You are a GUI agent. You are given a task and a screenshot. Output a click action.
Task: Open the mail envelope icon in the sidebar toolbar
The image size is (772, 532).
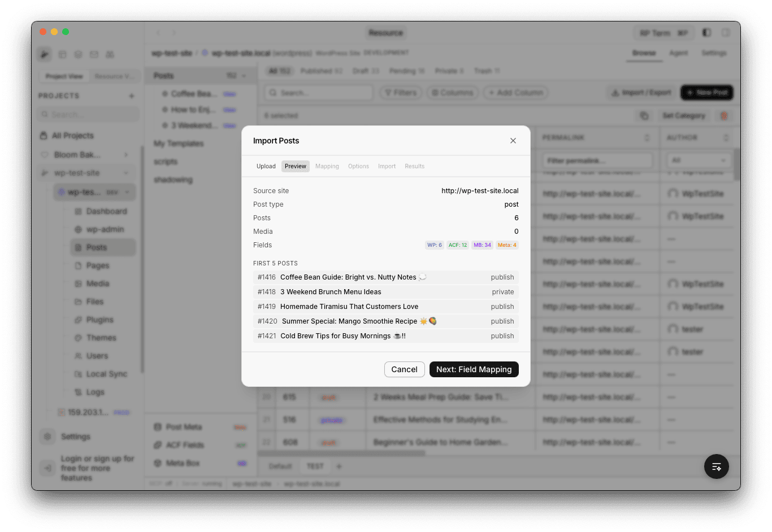94,54
